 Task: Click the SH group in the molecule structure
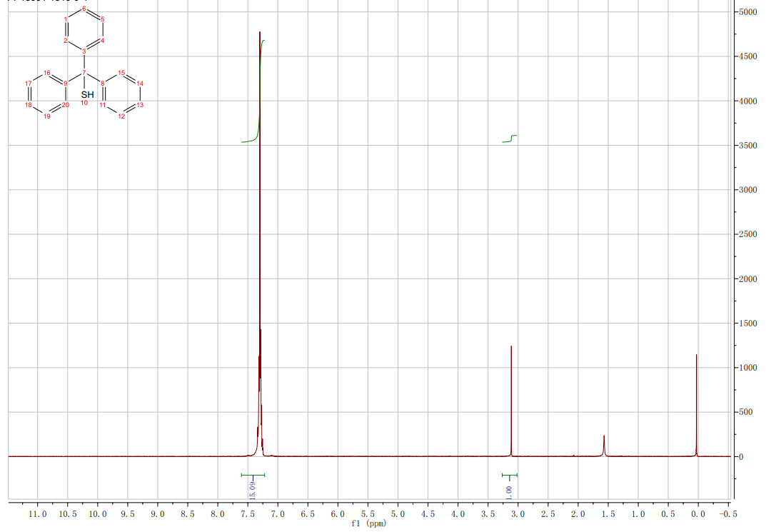tap(86, 94)
